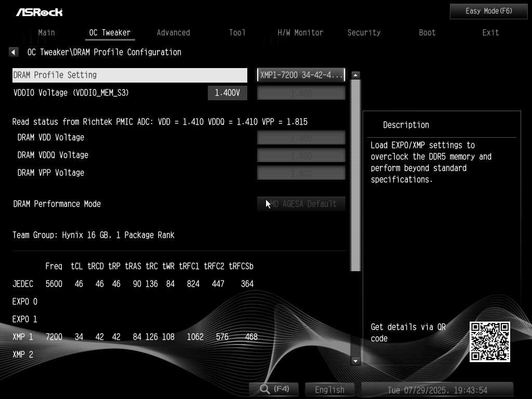Click the XMP 1 frequency value 7200
This screenshot has width=532, height=399.
[x=54, y=337]
